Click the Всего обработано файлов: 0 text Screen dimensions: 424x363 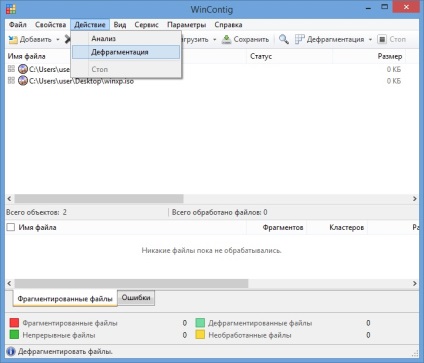coord(220,212)
